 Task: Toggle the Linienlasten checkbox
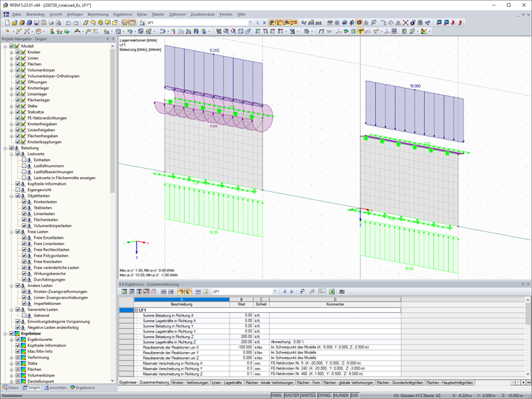point(24,213)
